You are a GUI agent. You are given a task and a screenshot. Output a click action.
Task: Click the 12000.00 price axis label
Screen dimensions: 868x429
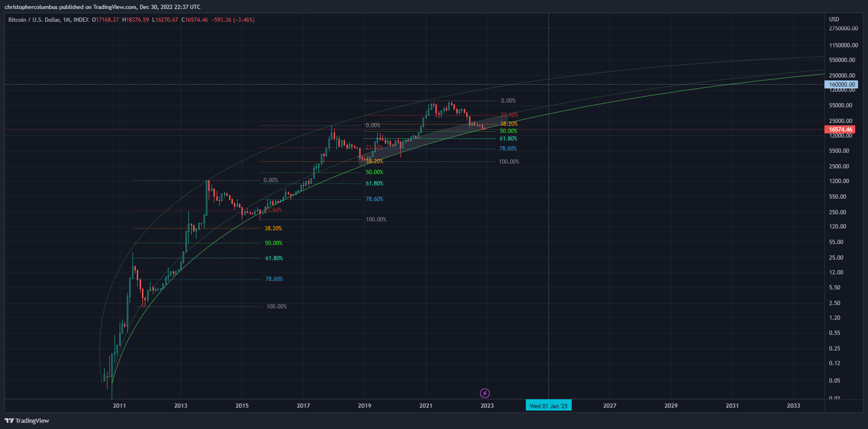tap(841, 136)
